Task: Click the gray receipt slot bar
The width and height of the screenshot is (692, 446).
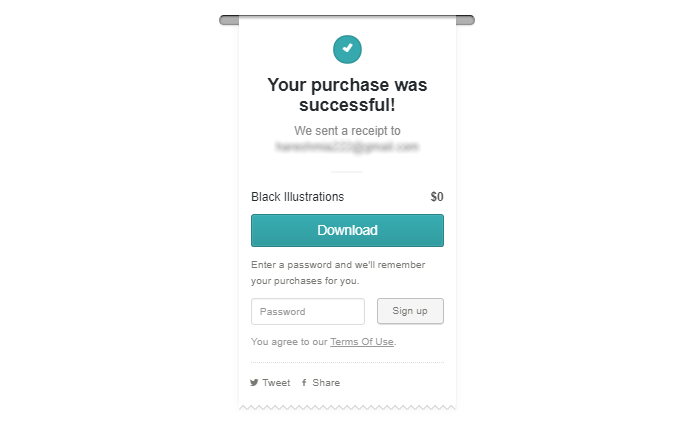Action: click(x=228, y=20)
